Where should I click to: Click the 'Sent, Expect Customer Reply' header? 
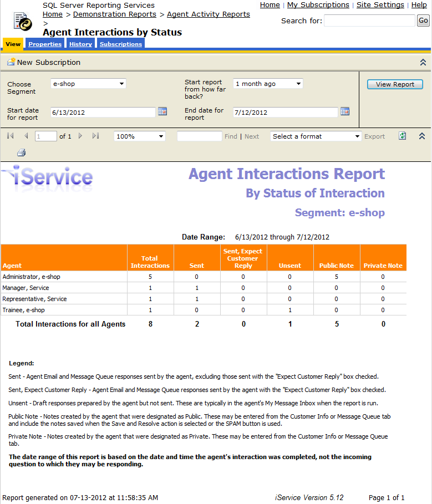pyautogui.click(x=243, y=258)
